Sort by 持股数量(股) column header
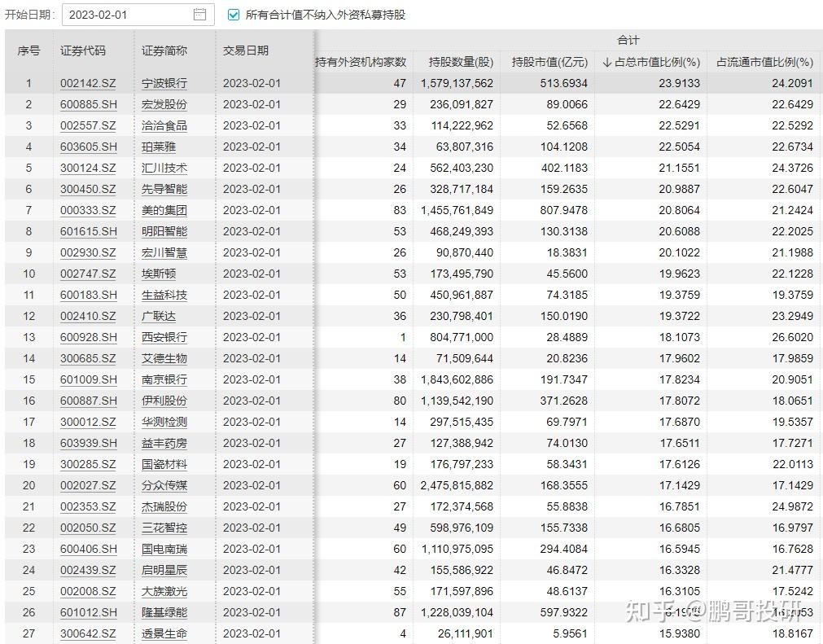Viewport: 823px width, 644px height. (461, 62)
